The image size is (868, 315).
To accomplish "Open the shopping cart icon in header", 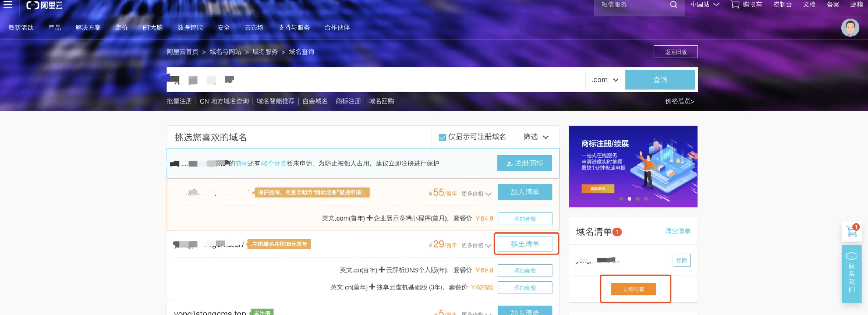I will coord(735,5).
